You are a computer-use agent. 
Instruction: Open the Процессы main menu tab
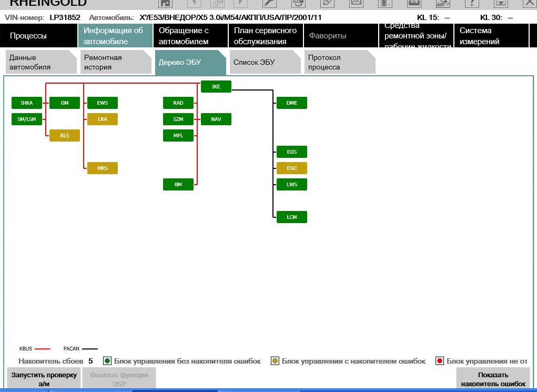[39, 36]
